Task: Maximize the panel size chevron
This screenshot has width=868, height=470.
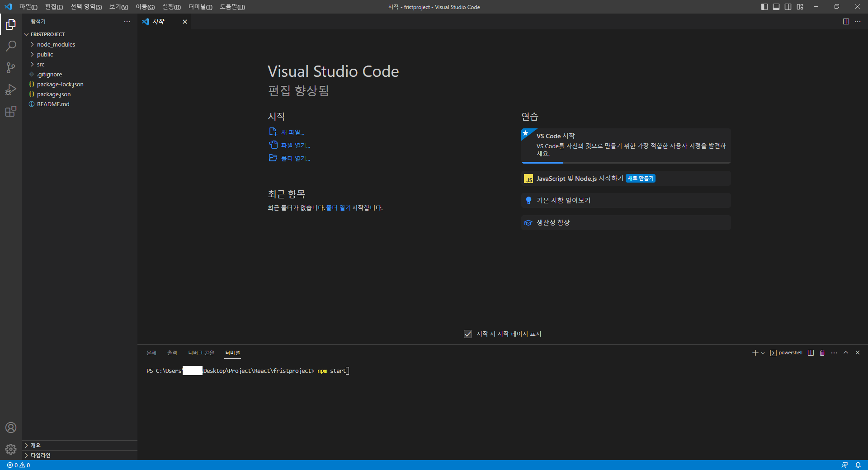Action: click(x=846, y=352)
